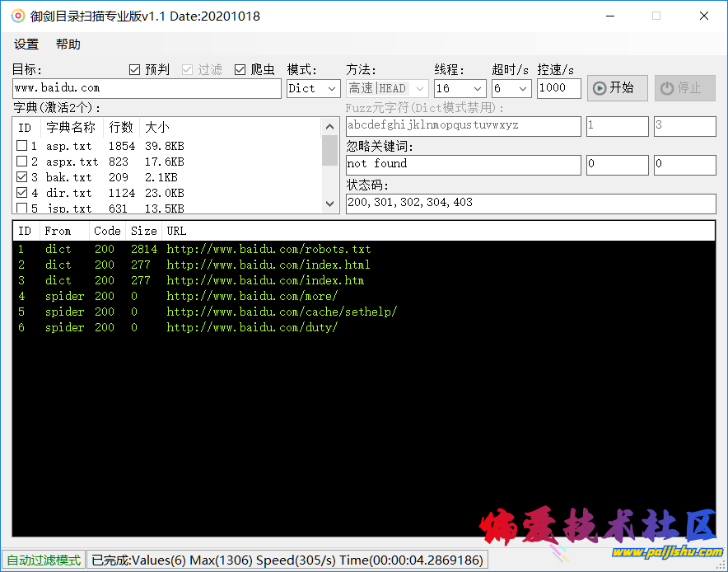Click the 状态码 status code field
Viewport: 728px width, 572px height.
pyautogui.click(x=530, y=203)
